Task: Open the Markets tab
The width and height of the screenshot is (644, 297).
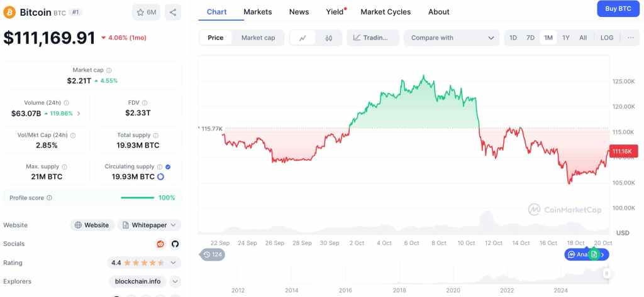Action: 258,12
